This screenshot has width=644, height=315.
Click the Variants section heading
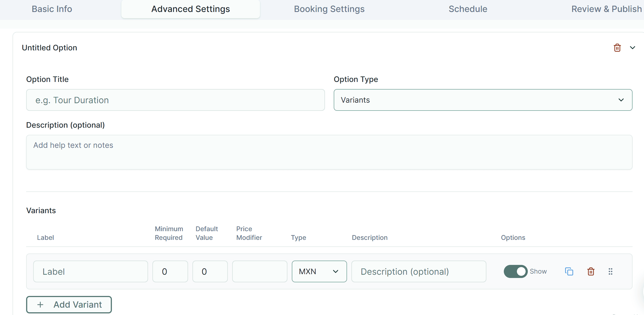pyautogui.click(x=41, y=210)
